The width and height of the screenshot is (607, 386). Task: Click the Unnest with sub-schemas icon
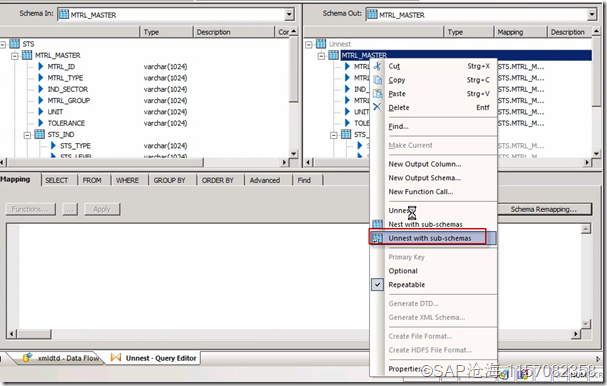point(377,238)
